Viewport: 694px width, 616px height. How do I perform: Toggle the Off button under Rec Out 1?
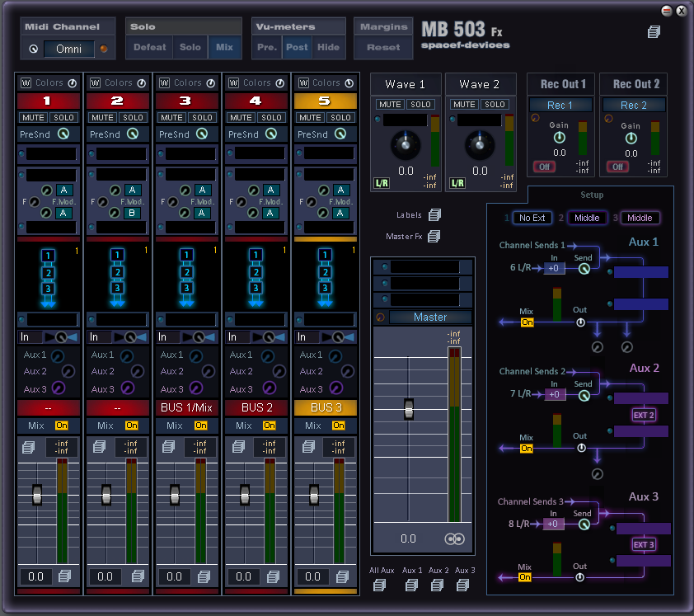[544, 167]
